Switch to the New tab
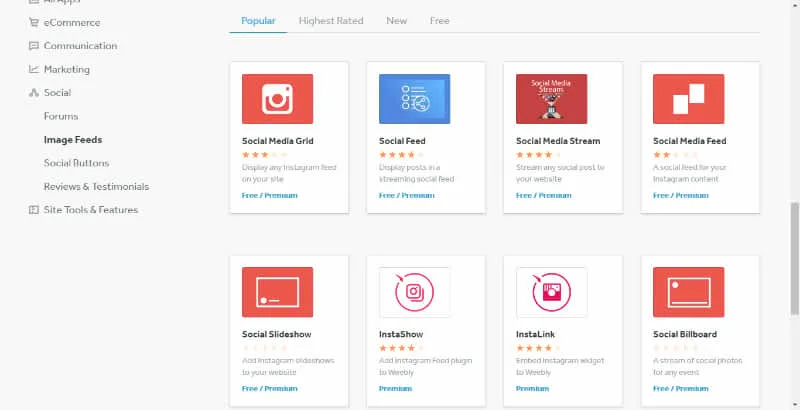This screenshot has width=800, height=410. [x=396, y=21]
